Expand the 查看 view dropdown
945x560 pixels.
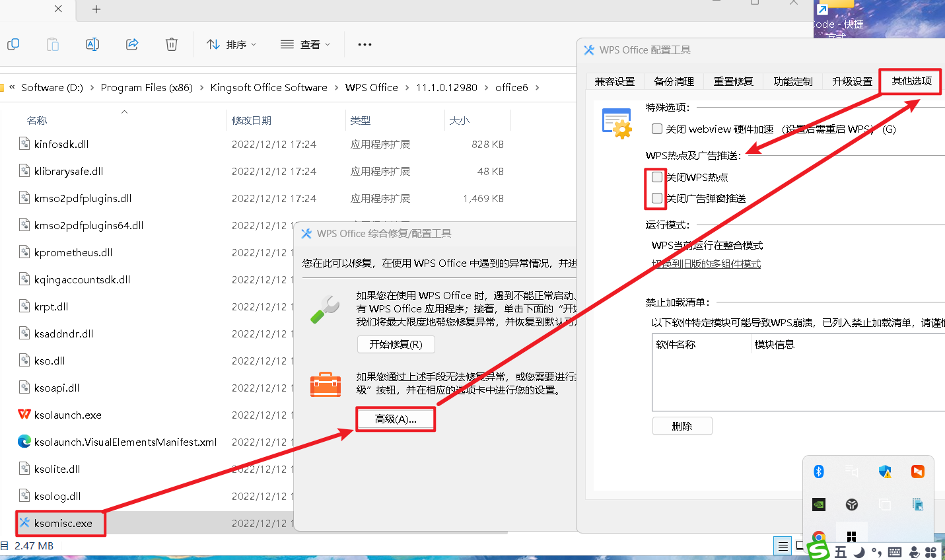click(305, 44)
